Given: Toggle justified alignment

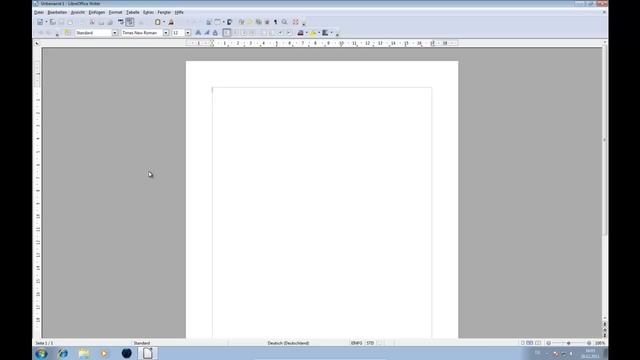Looking at the screenshot, I should [252, 33].
